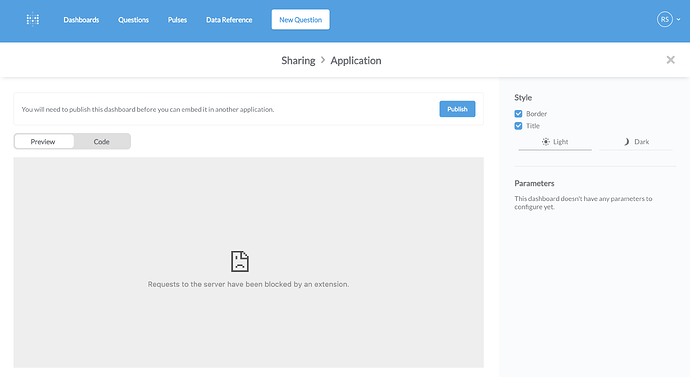Open the Questions menu item

pos(133,20)
